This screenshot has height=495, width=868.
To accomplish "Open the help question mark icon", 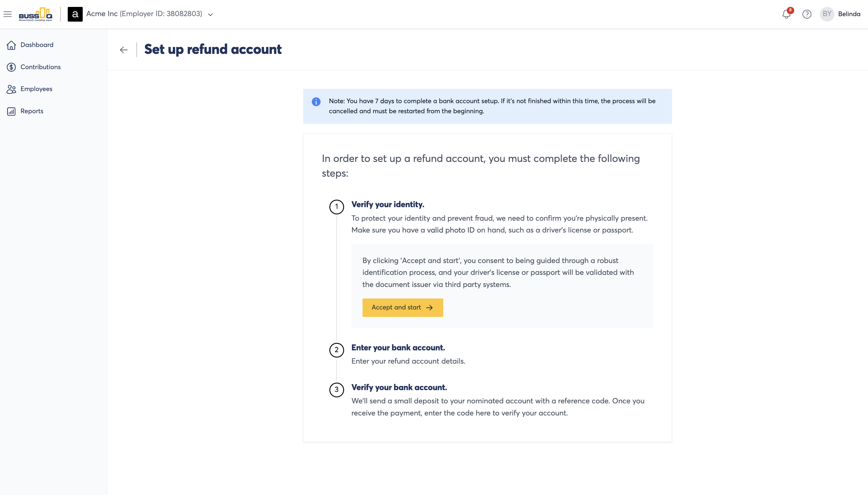I will pos(807,14).
